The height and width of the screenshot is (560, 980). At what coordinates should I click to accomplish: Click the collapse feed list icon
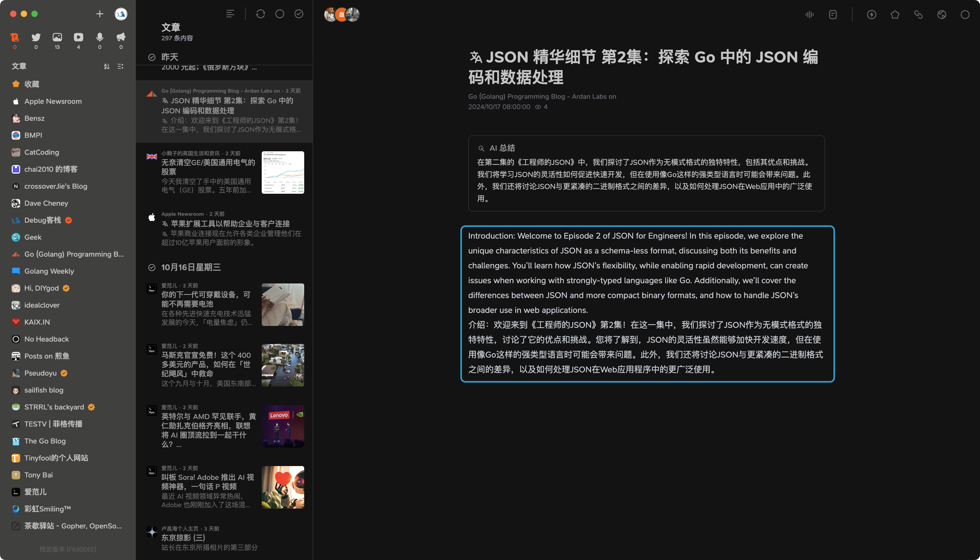[121, 66]
